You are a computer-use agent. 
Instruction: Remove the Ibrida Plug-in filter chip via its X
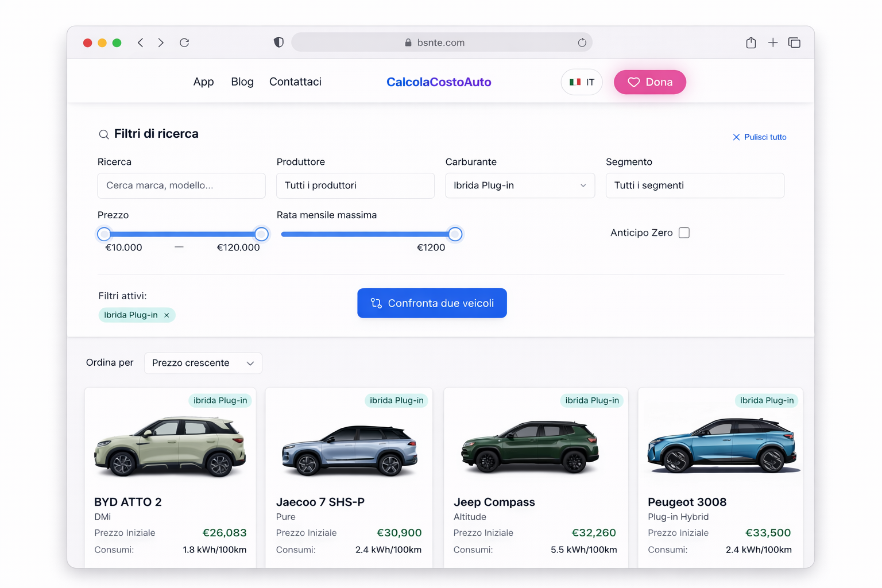coord(167,315)
